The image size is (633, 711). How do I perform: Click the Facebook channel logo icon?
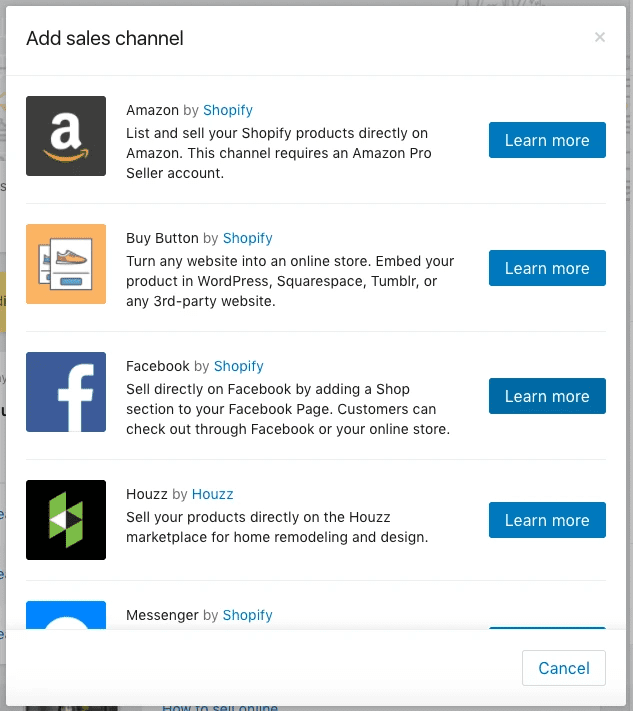point(66,392)
